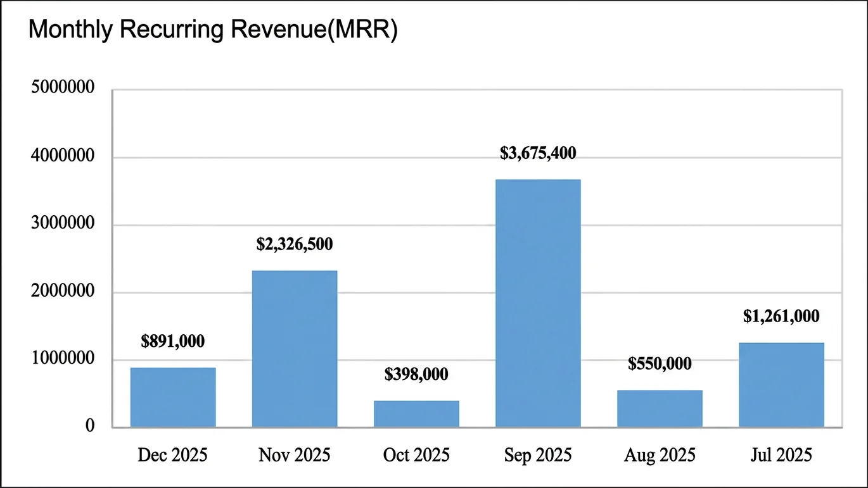Click the 3000000 y-axis value
The height and width of the screenshot is (488, 868).
[x=63, y=223]
